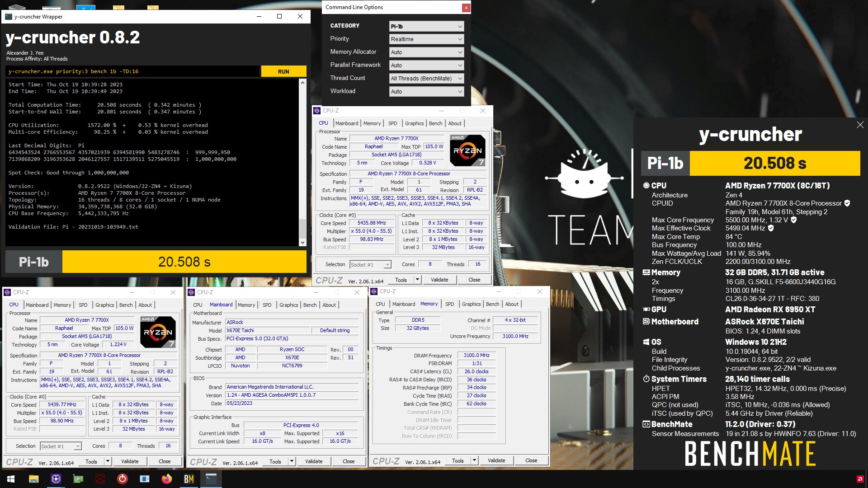Click Ryzen 7 logo in CPU-Z below y-cruncher Wrapper
The width and height of the screenshot is (868, 488).
[x=158, y=332]
